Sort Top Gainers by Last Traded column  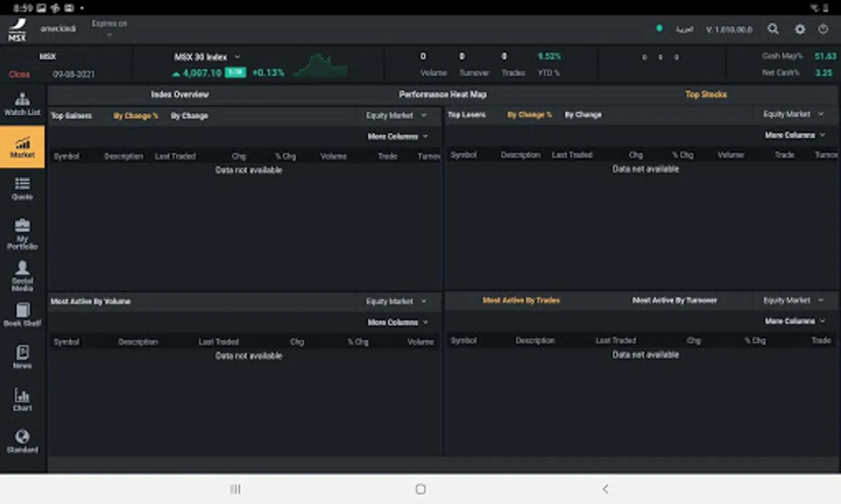tap(175, 157)
